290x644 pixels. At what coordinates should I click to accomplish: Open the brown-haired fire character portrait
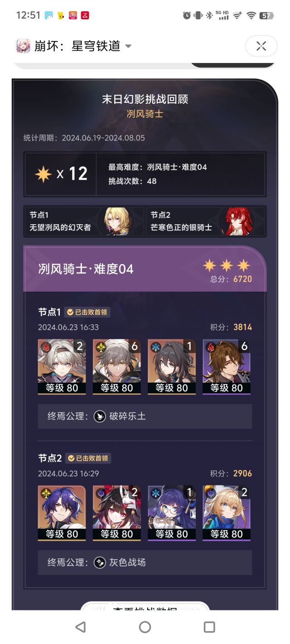[x=227, y=366]
